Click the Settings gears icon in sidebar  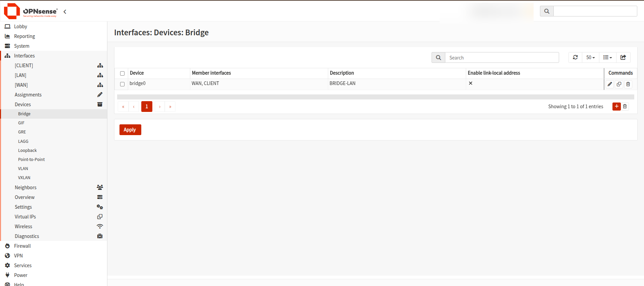coord(100,207)
